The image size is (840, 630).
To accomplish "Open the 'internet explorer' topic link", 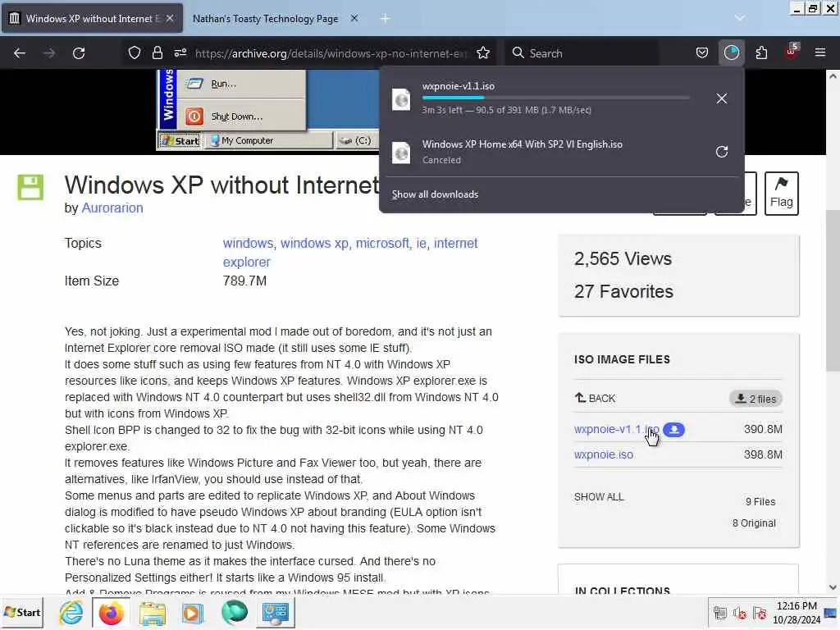I will (x=350, y=253).
